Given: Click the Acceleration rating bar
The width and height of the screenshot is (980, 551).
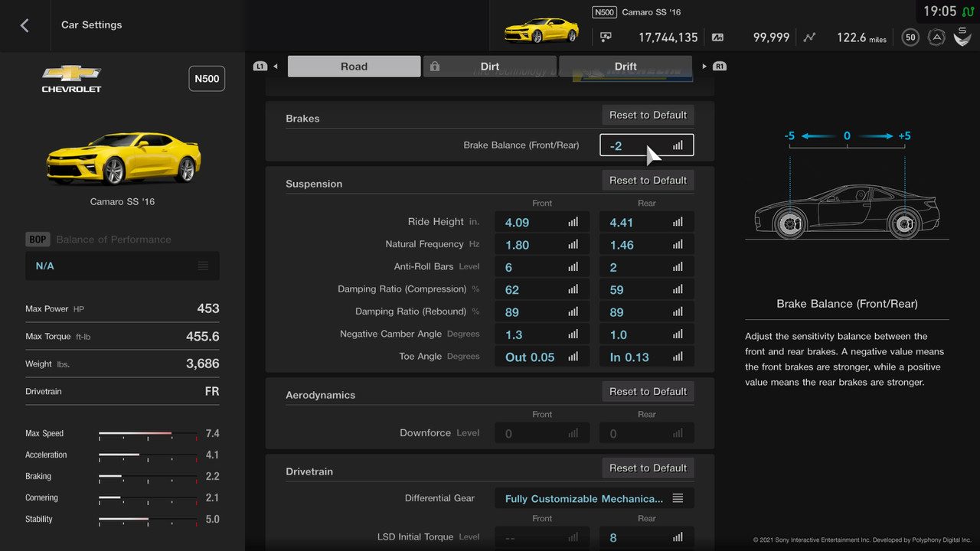Looking at the screenshot, I should (x=148, y=455).
